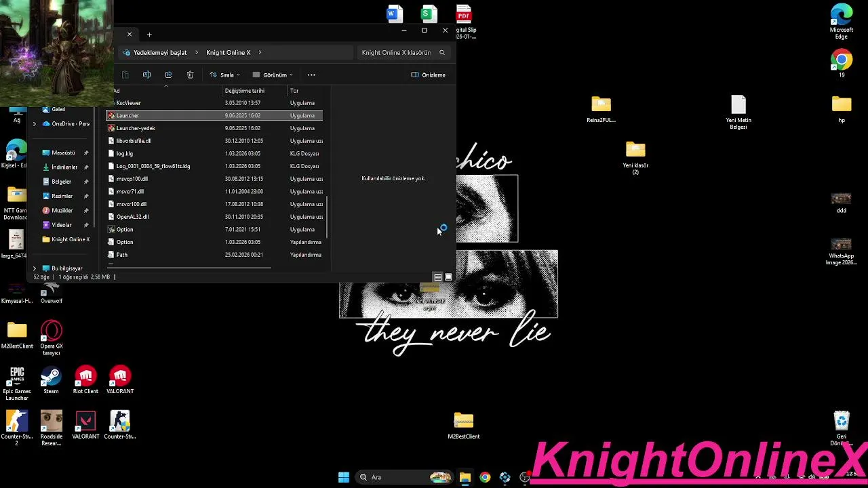Toggle the Önizleme preview pane
The width and height of the screenshot is (868, 488).
coord(429,75)
